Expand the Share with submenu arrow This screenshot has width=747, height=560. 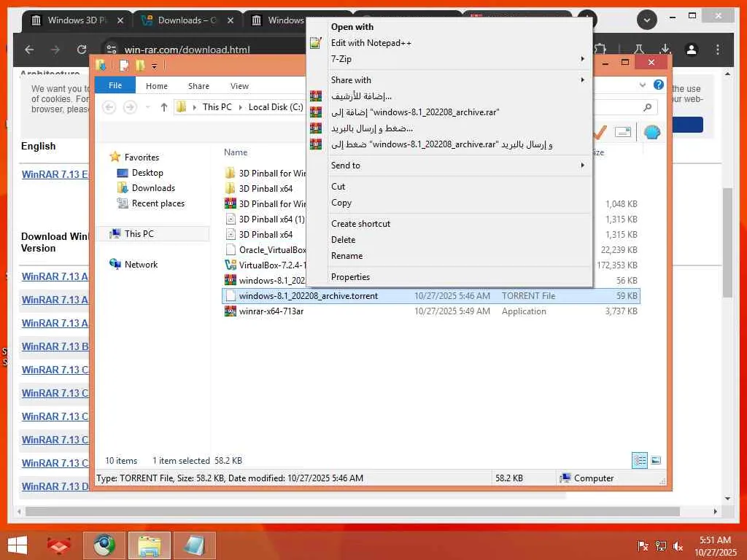[582, 80]
